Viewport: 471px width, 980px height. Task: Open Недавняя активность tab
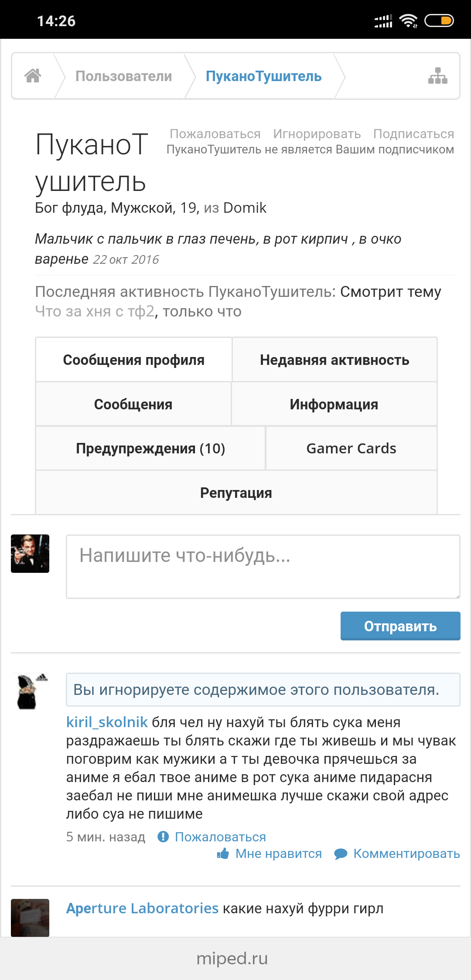tap(334, 360)
